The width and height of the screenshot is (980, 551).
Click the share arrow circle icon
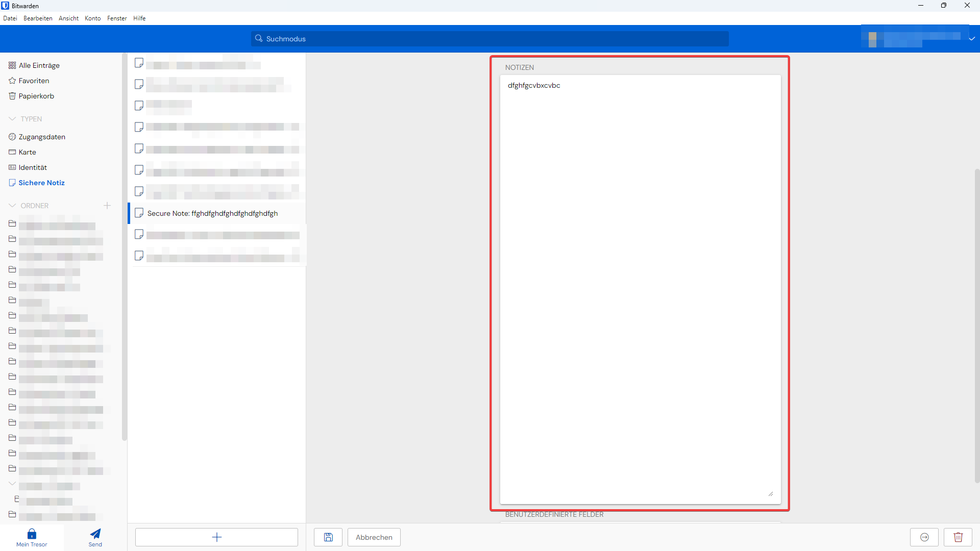pyautogui.click(x=924, y=537)
